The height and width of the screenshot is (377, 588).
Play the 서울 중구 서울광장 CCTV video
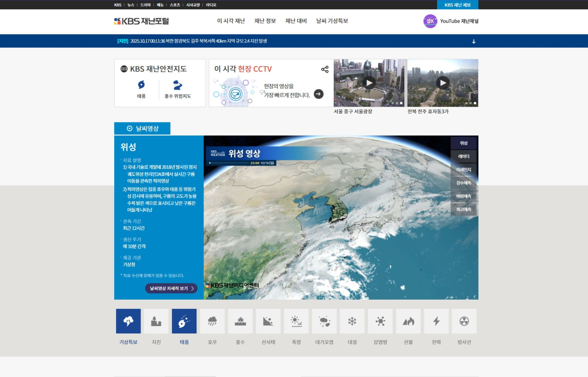click(369, 83)
